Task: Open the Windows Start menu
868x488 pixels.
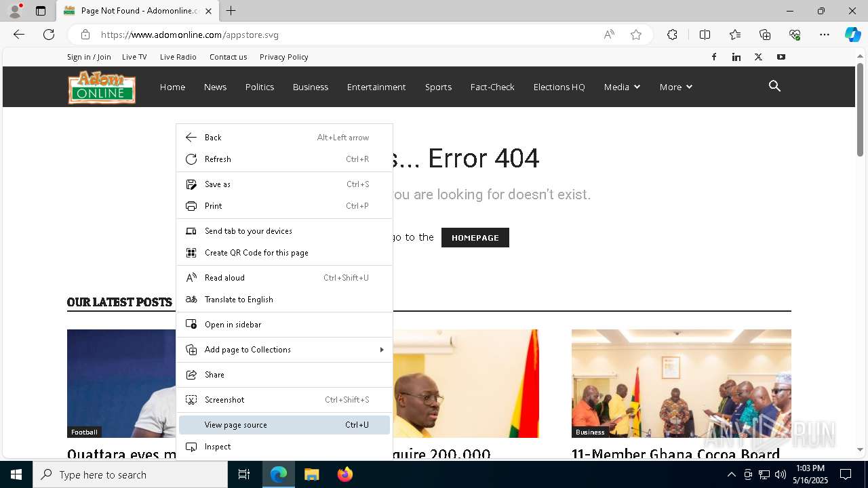Action: coord(16,474)
